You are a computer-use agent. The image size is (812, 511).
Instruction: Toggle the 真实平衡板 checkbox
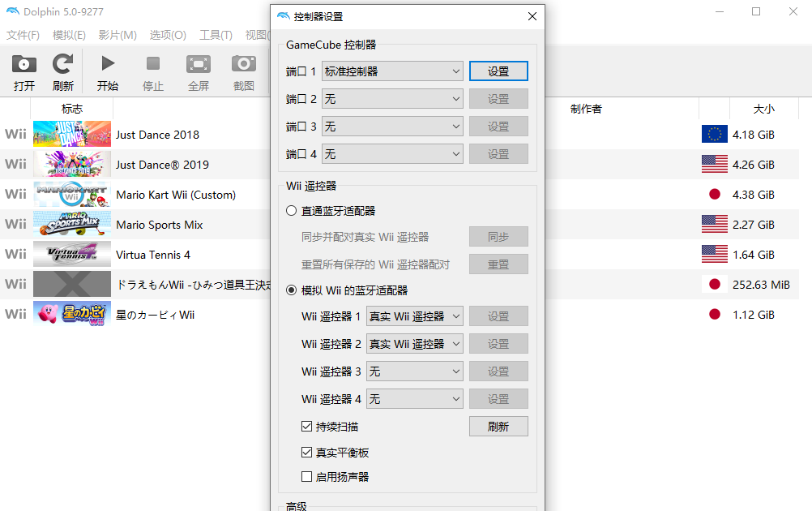point(306,453)
